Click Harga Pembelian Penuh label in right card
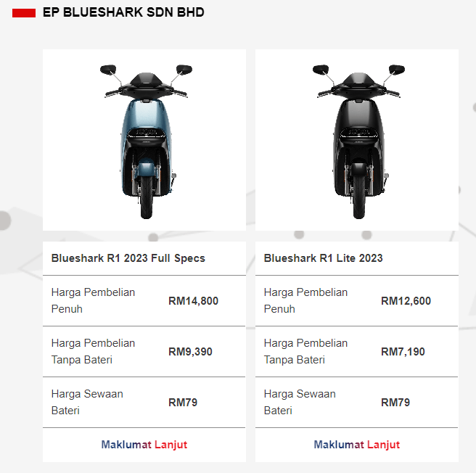This screenshot has width=476, height=473. point(305,300)
